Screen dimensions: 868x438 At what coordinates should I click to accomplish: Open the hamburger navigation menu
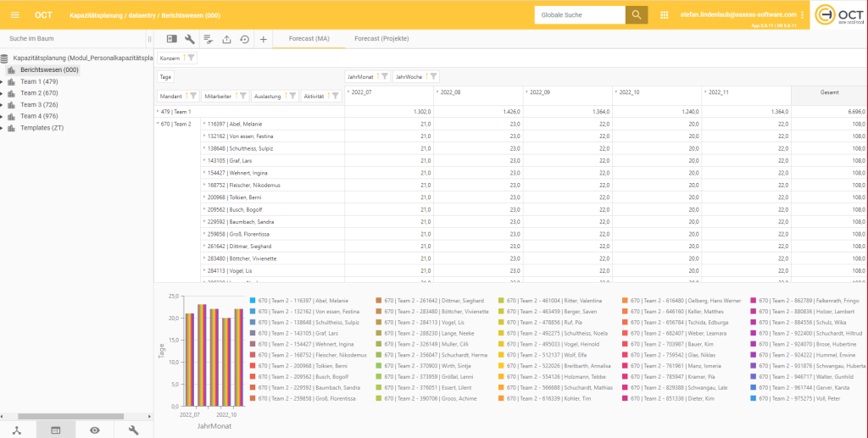[x=15, y=15]
